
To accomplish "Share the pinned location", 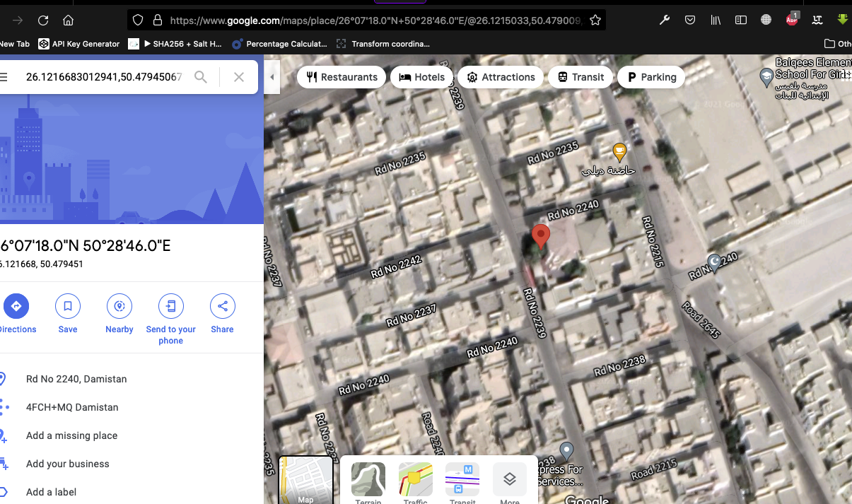I will [222, 306].
